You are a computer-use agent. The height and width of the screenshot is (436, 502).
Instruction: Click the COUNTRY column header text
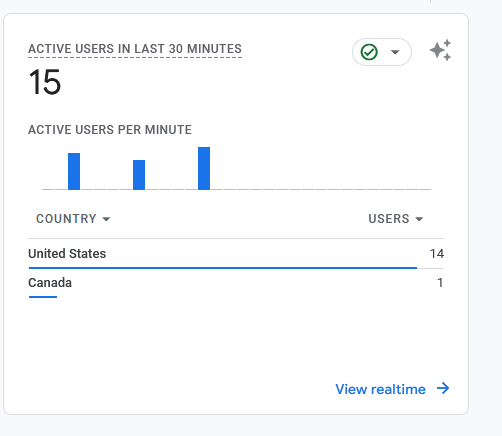(x=66, y=219)
